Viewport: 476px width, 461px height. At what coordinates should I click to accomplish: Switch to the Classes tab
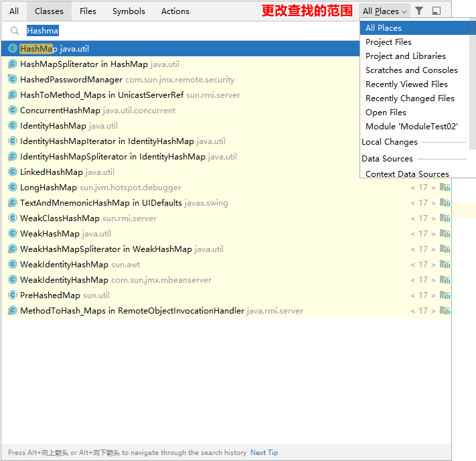pyautogui.click(x=49, y=11)
